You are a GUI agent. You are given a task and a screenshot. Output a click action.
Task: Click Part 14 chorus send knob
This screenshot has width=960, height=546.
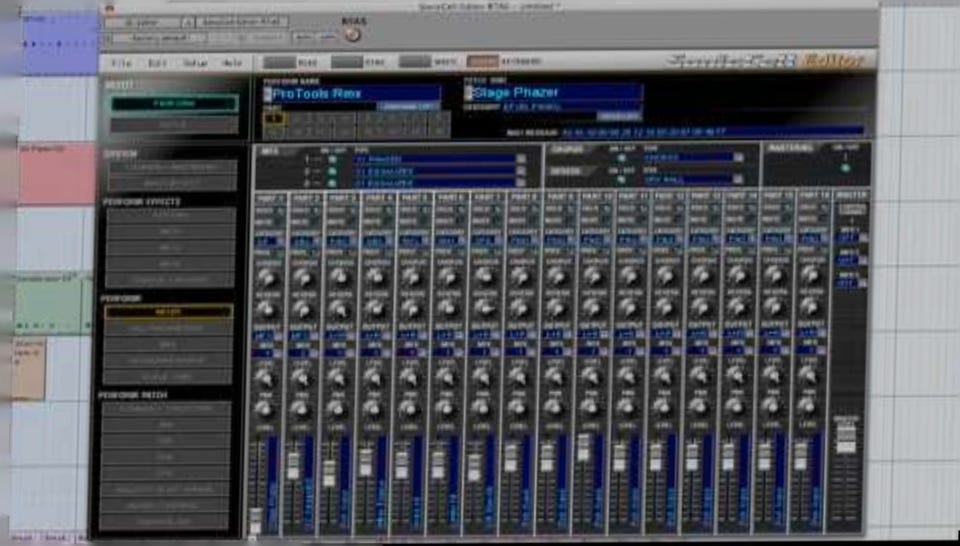tap(738, 275)
